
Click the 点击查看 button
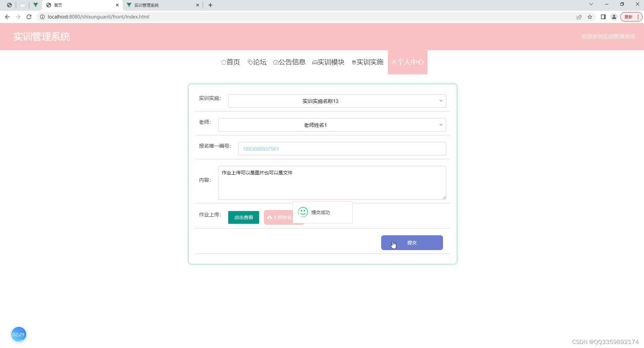[x=244, y=217]
